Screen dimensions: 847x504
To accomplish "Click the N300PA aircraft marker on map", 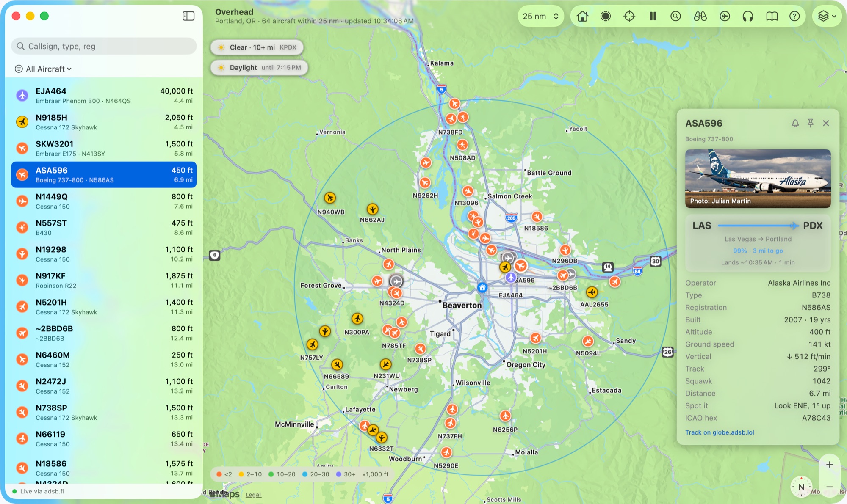I will (x=357, y=318).
